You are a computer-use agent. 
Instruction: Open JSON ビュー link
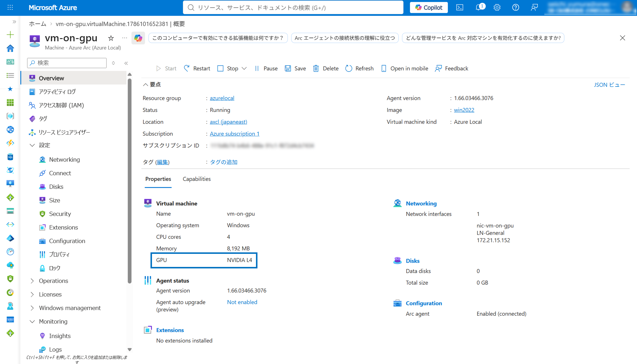click(609, 85)
